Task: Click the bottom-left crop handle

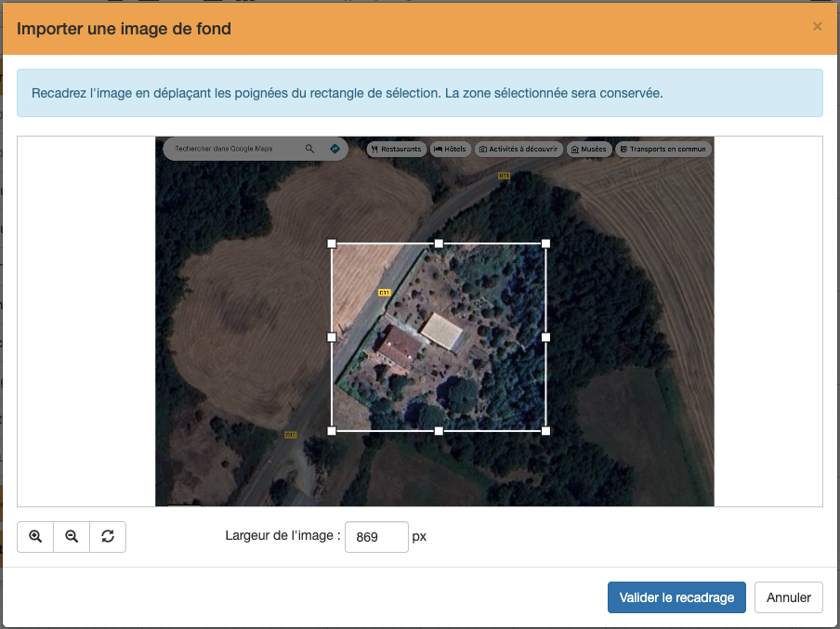Action: [332, 431]
